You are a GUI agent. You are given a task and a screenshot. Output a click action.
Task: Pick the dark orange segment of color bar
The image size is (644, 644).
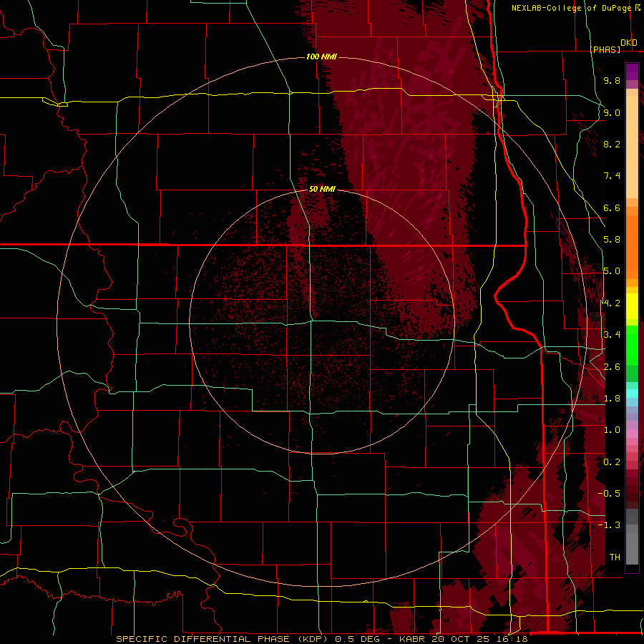(x=632, y=245)
